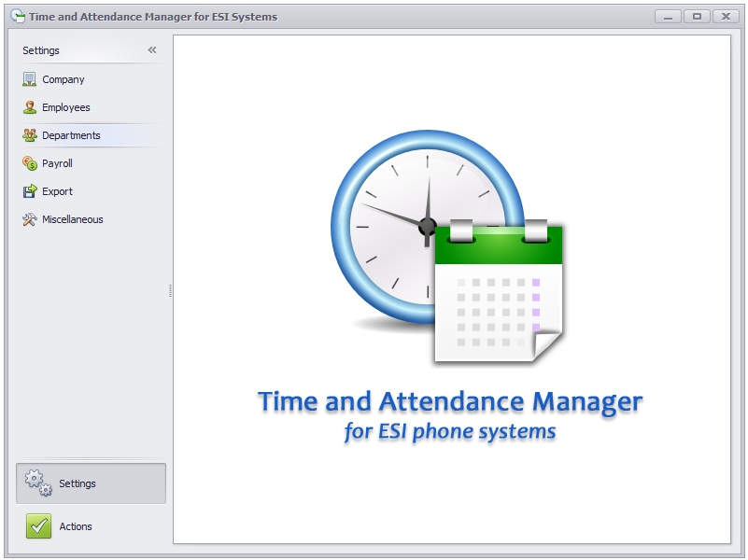Open Miscellaneous settings
The image size is (748, 560).
coord(92,219)
